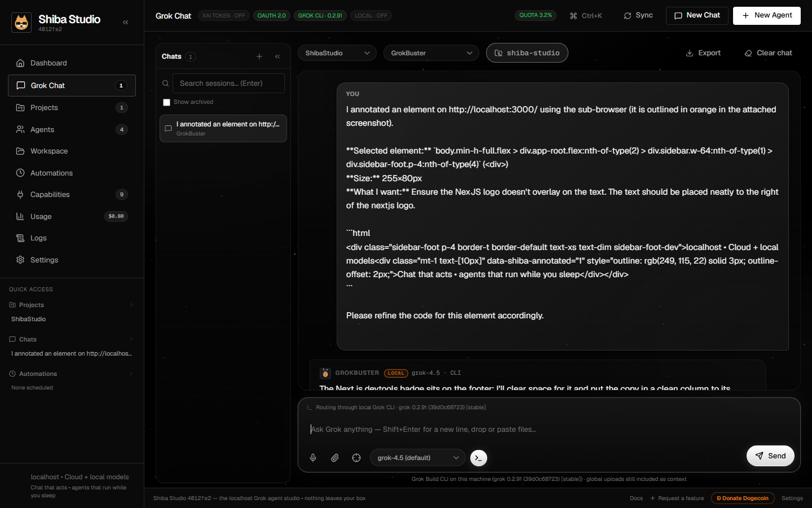Collapse the Chats panel

tap(277, 56)
